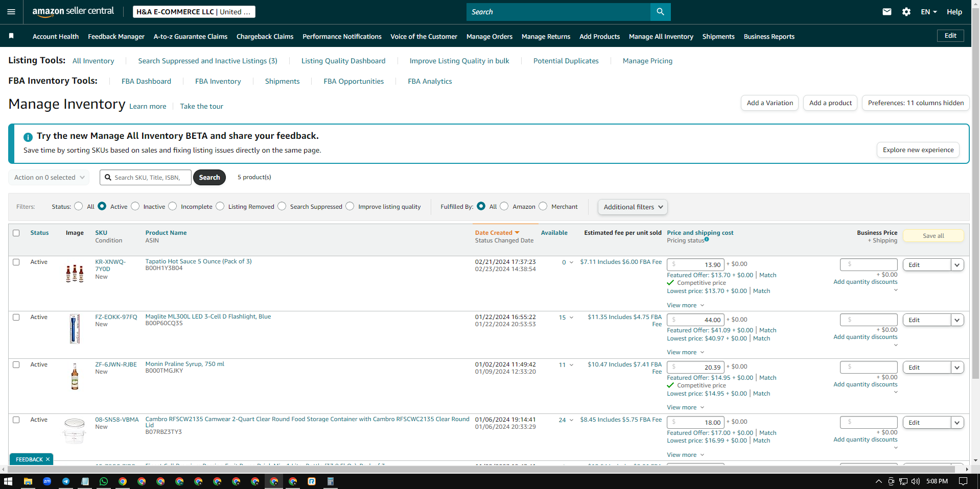The height and width of the screenshot is (489, 980).
Task: Click the search magnifier button
Action: 660,12
